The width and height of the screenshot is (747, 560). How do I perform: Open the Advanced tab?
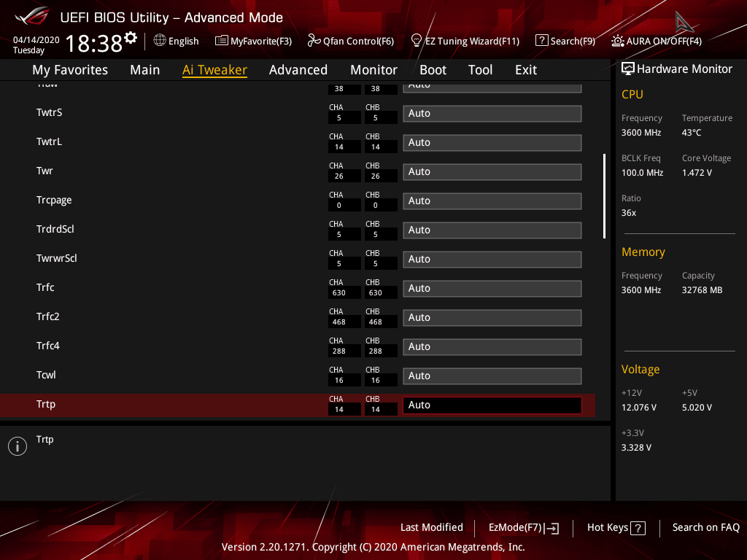click(x=298, y=70)
